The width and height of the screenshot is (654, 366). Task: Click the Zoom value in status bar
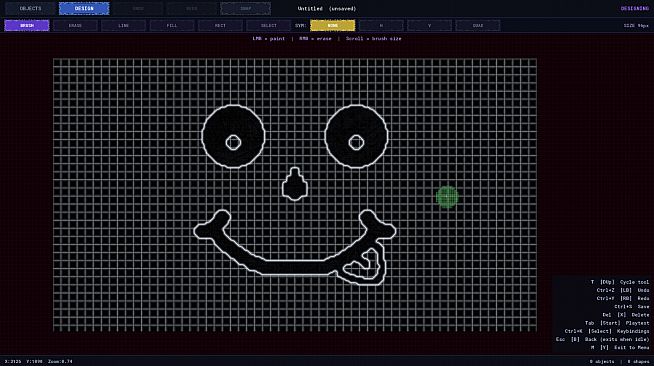coord(60,361)
